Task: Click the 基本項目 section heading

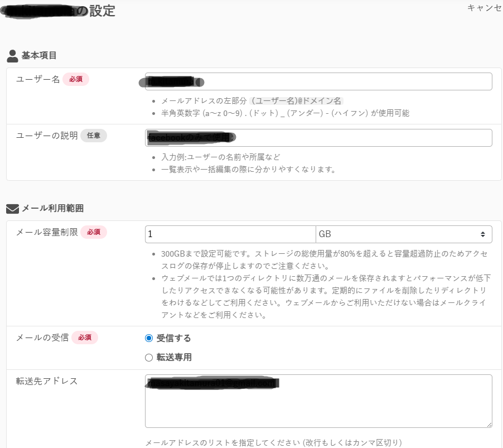Action: (x=39, y=56)
